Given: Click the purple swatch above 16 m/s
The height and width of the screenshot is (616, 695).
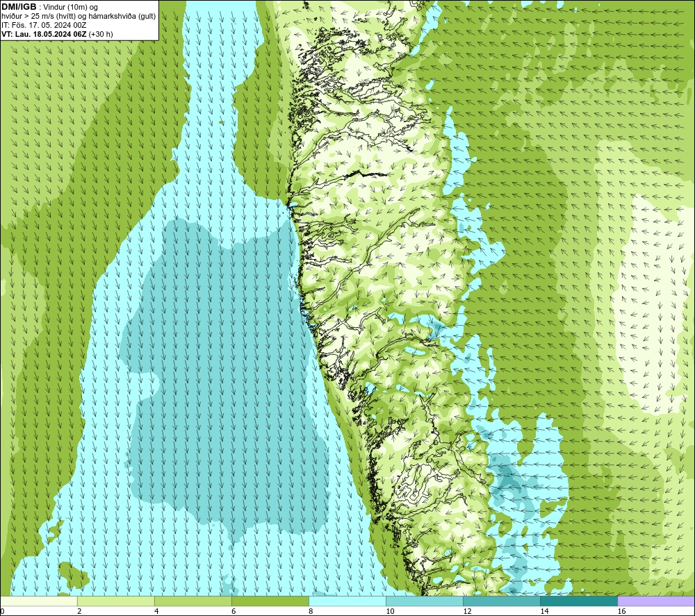Looking at the screenshot, I should 656,601.
